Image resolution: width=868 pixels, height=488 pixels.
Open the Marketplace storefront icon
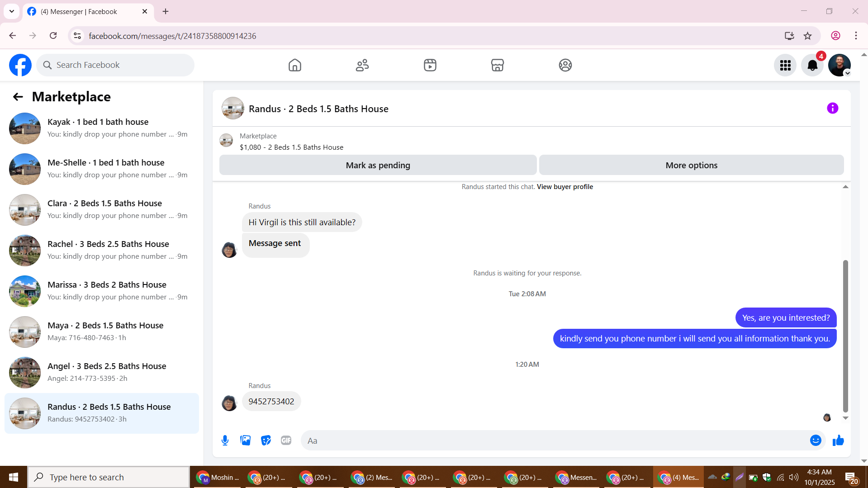click(x=498, y=65)
